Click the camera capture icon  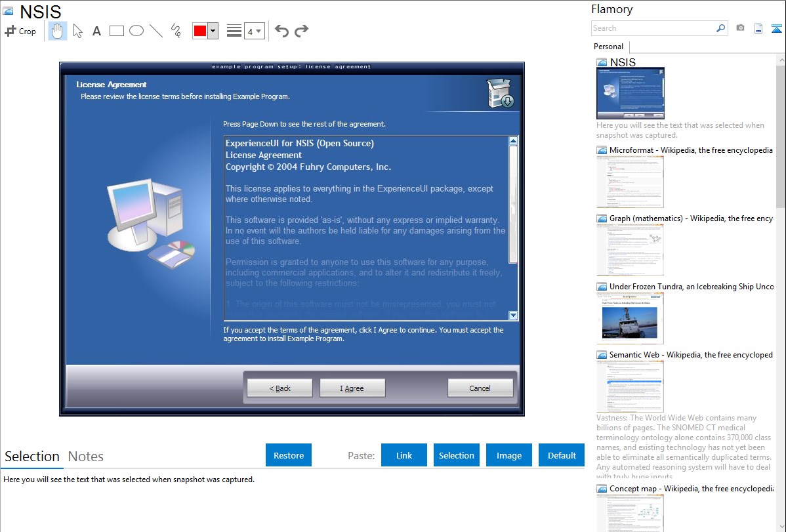(740, 28)
